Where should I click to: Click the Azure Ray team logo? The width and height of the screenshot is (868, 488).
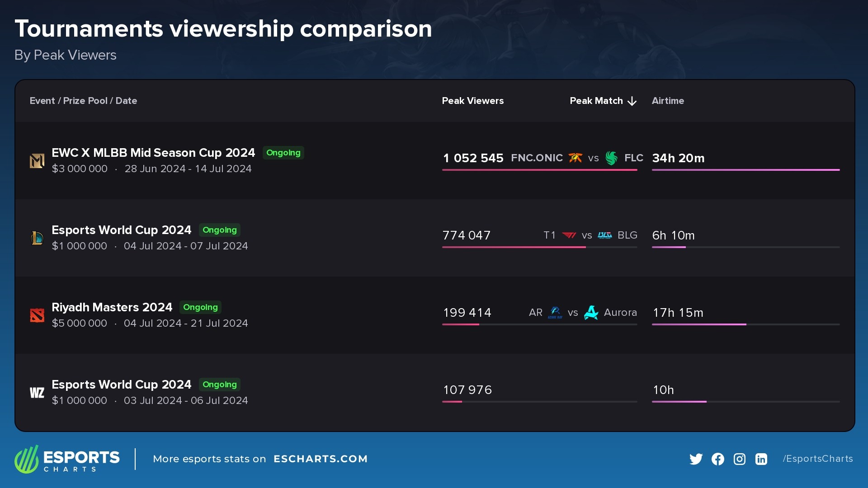click(555, 312)
